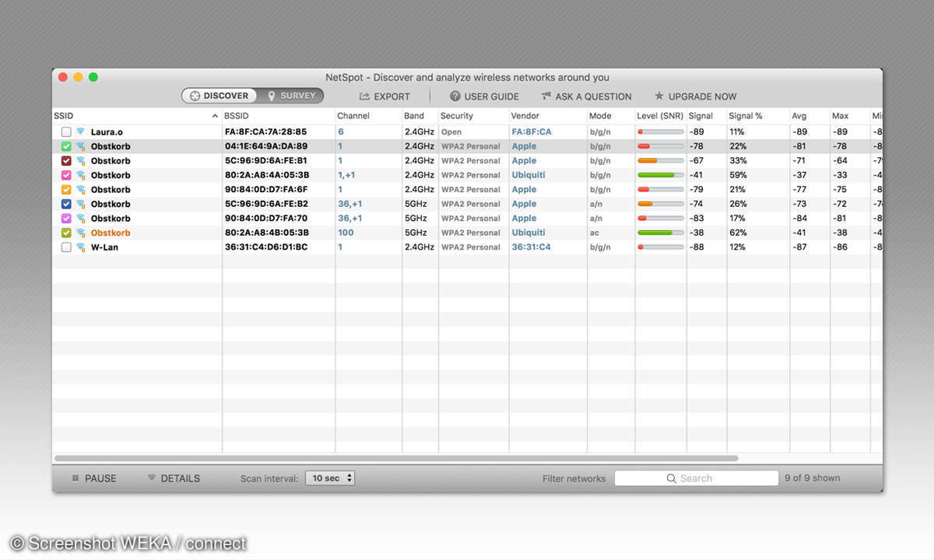Switch to DISCOVER mode
The width and height of the screenshot is (934, 560).
pos(219,96)
